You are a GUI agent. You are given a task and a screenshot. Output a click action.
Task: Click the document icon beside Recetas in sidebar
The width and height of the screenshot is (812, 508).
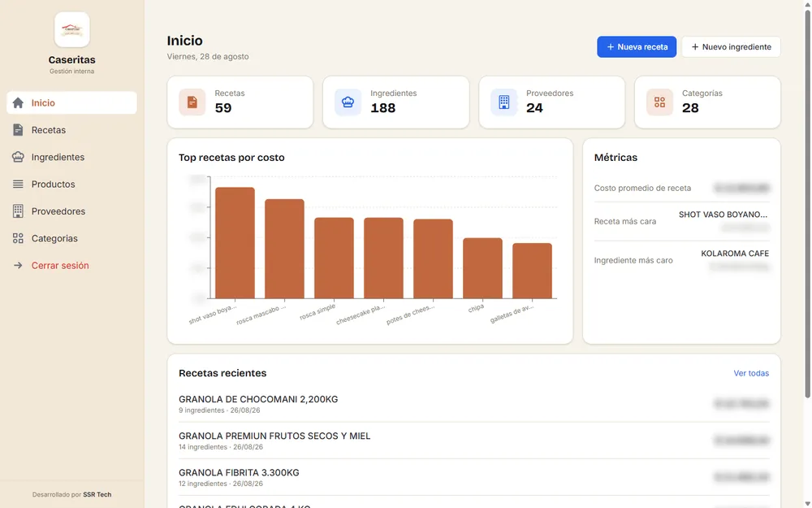18,129
